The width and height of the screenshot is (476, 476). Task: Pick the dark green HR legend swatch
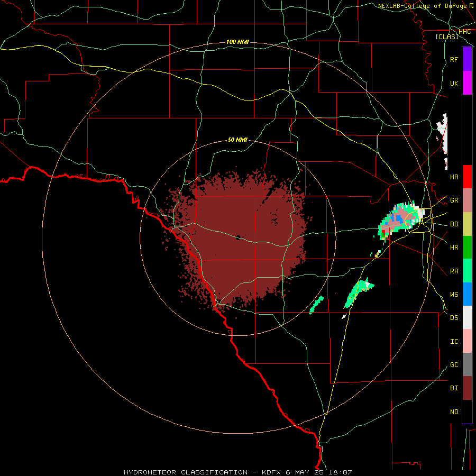click(467, 248)
